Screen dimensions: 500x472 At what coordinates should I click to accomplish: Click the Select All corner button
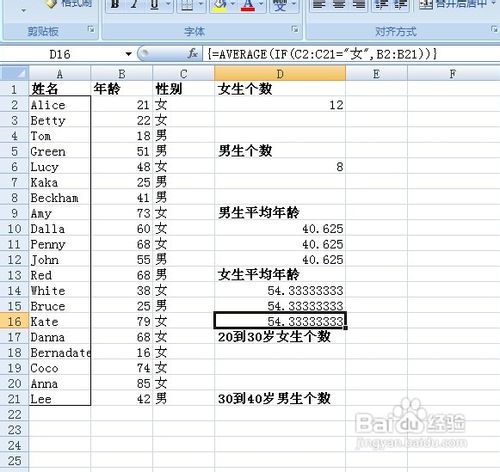[x=14, y=73]
